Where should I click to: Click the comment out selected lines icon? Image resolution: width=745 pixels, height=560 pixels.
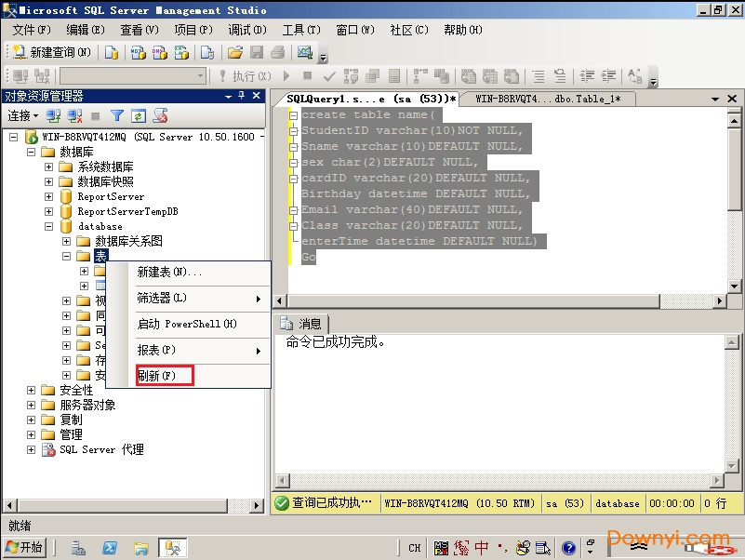539,76
